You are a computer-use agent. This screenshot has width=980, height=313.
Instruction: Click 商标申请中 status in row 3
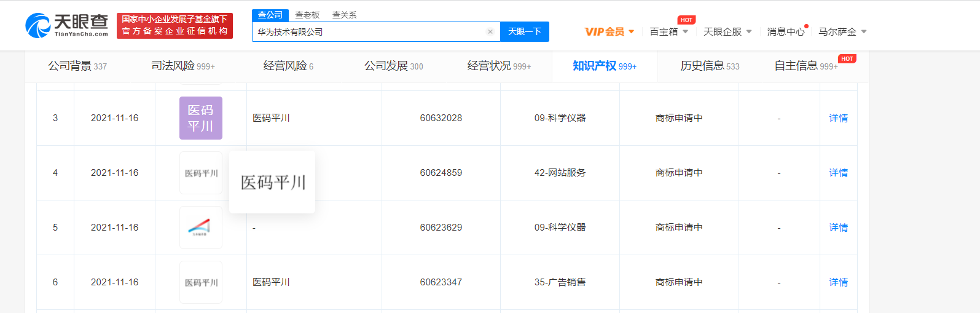pos(679,118)
